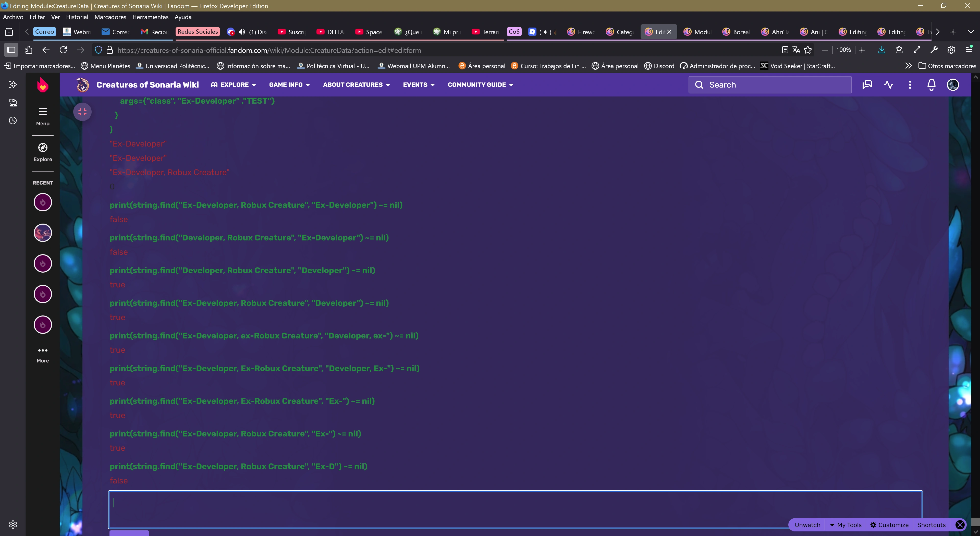The image size is (980, 536).
Task: Open the wiki notifications bell
Action: (x=931, y=85)
